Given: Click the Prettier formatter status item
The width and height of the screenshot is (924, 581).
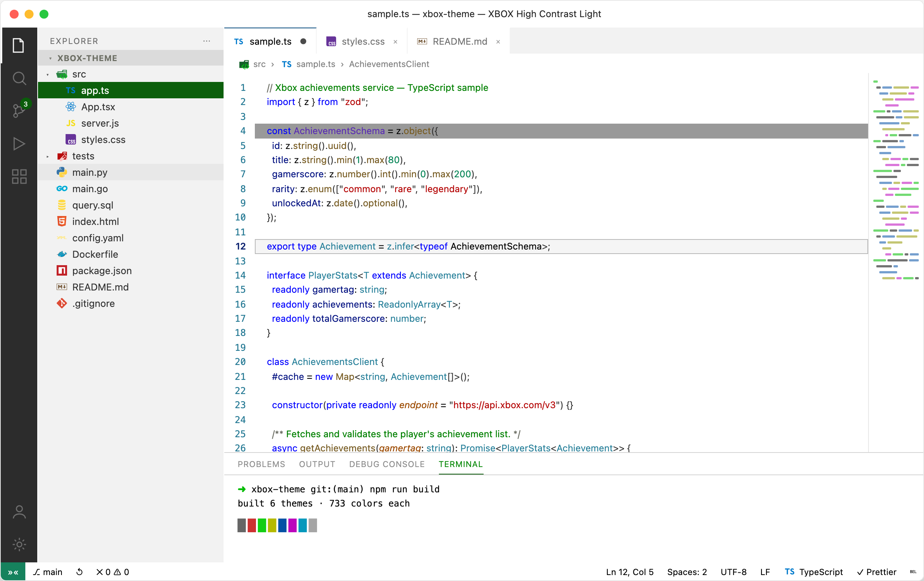Looking at the screenshot, I should (876, 572).
